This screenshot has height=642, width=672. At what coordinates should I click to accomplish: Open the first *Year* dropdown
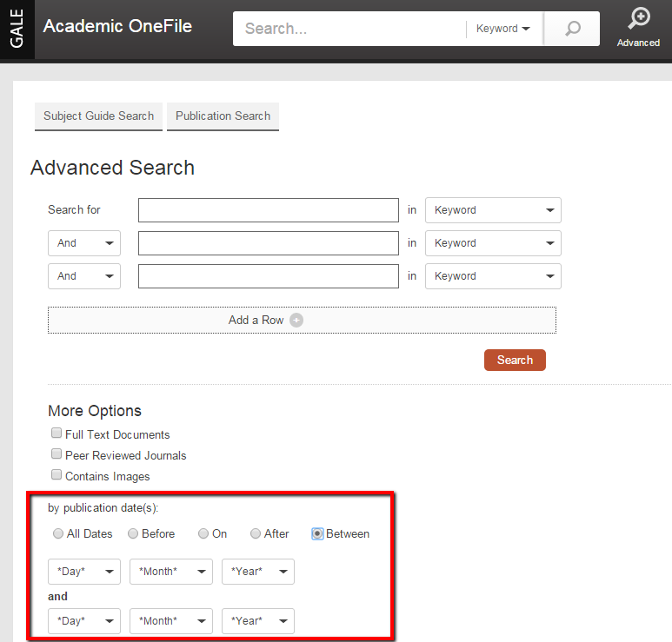(258, 572)
